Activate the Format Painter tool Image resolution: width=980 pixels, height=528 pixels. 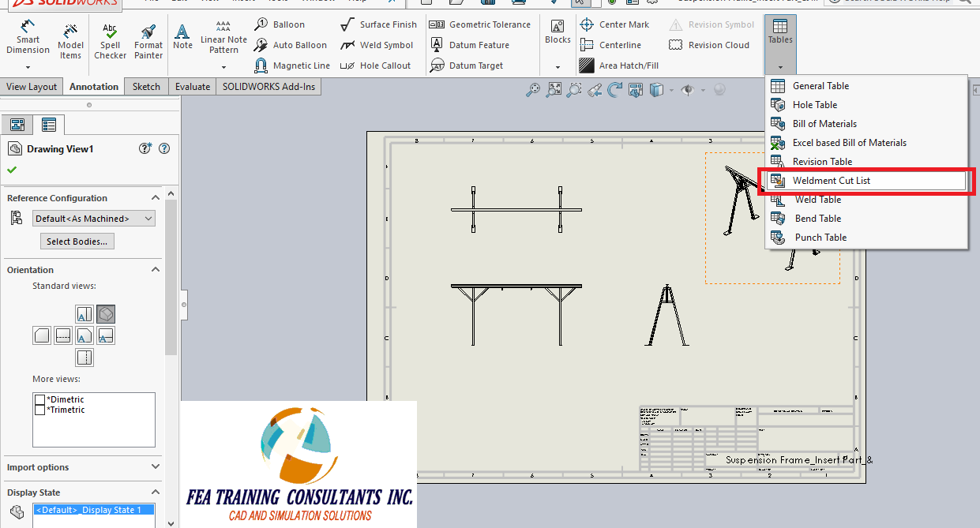pos(148,39)
